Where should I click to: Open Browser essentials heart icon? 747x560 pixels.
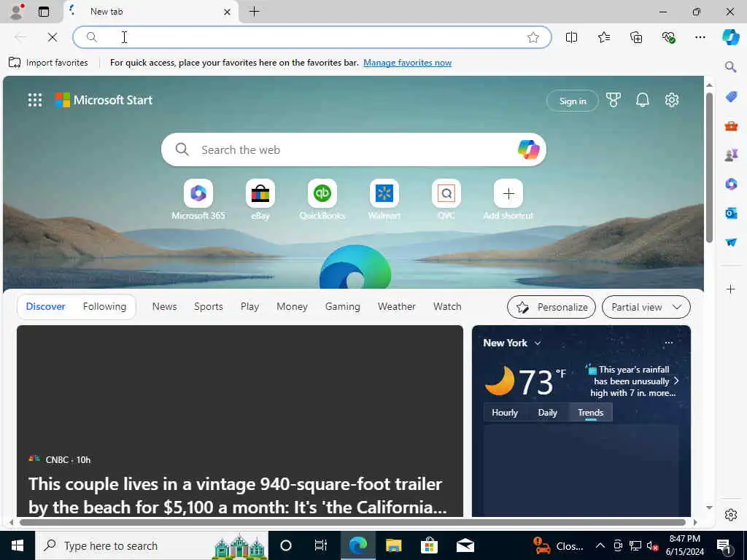(668, 37)
